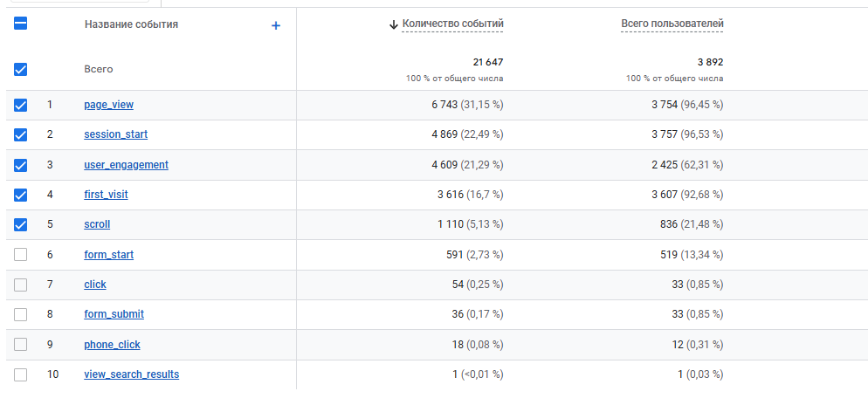This screenshot has height=405, width=868.
Task: Select the phone_click row checkbox
Action: (x=21, y=345)
